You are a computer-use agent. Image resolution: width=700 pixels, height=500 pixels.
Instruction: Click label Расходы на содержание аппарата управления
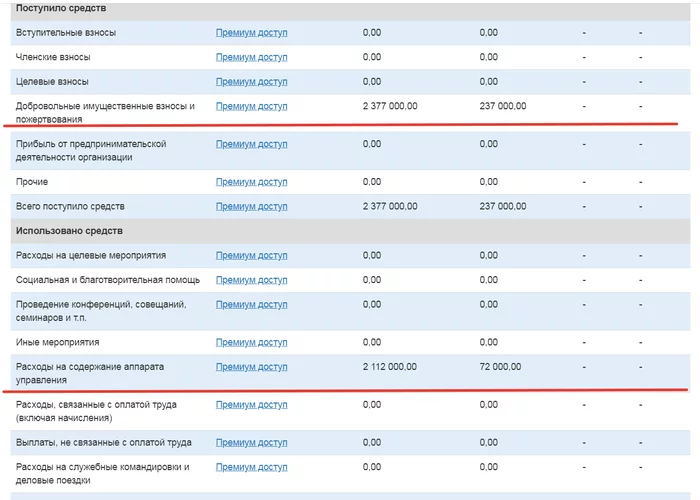pos(90,373)
